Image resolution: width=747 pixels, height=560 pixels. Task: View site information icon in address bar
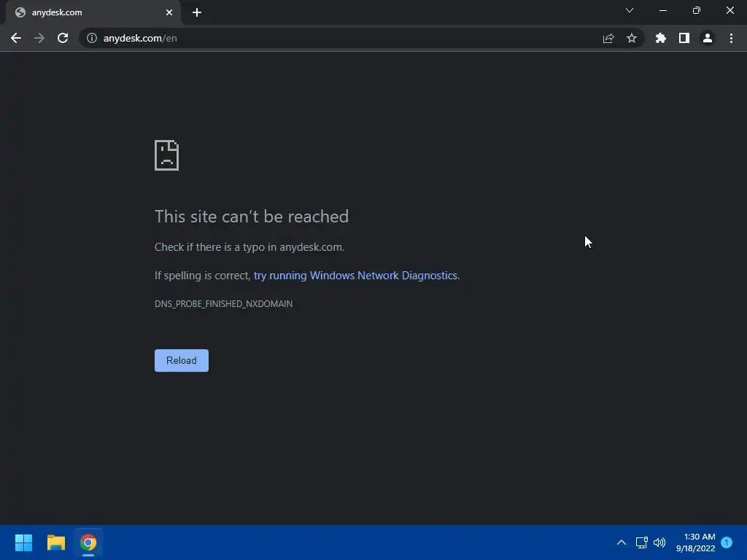92,38
